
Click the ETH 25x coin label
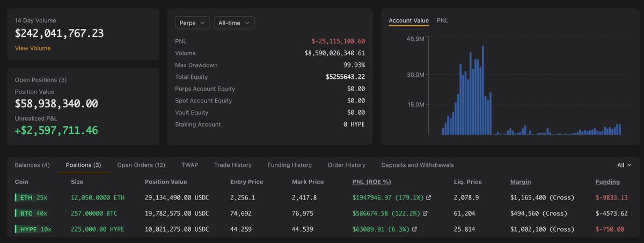pyautogui.click(x=32, y=198)
